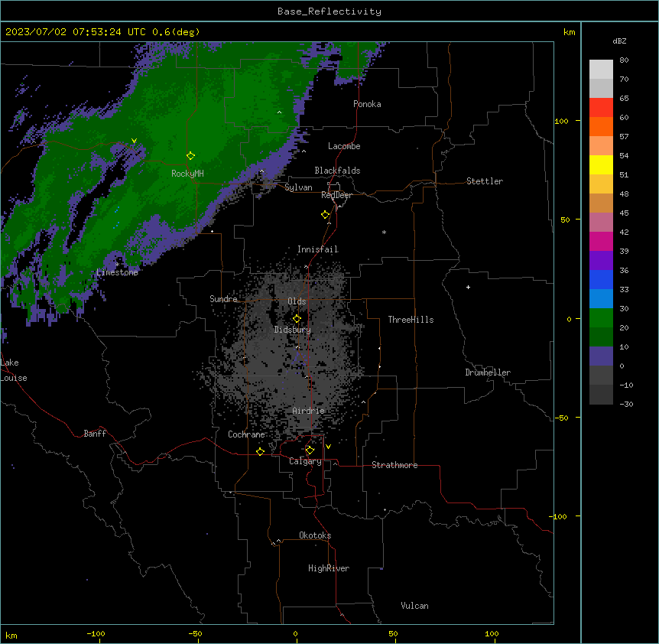Click the white asterisk marker above Limestone
The height and width of the screenshot is (644, 659).
pyautogui.click(x=117, y=264)
